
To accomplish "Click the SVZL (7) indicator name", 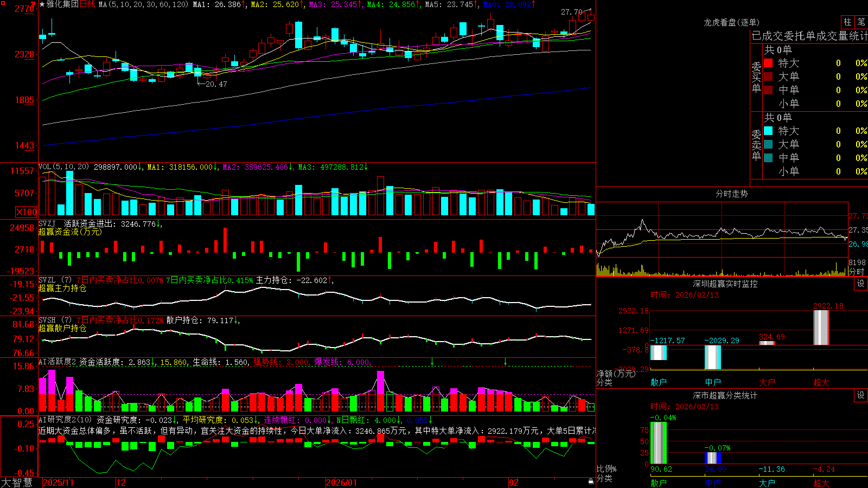I will [x=55, y=280].
